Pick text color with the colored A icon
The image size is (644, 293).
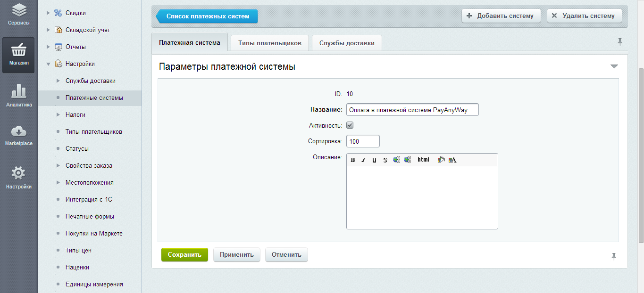(452, 160)
